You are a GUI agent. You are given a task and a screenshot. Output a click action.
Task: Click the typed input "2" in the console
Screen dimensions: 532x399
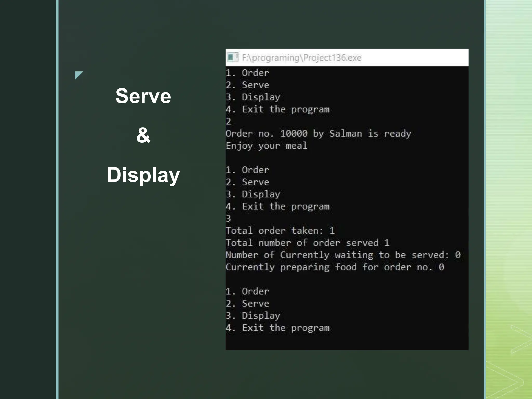[228, 121]
